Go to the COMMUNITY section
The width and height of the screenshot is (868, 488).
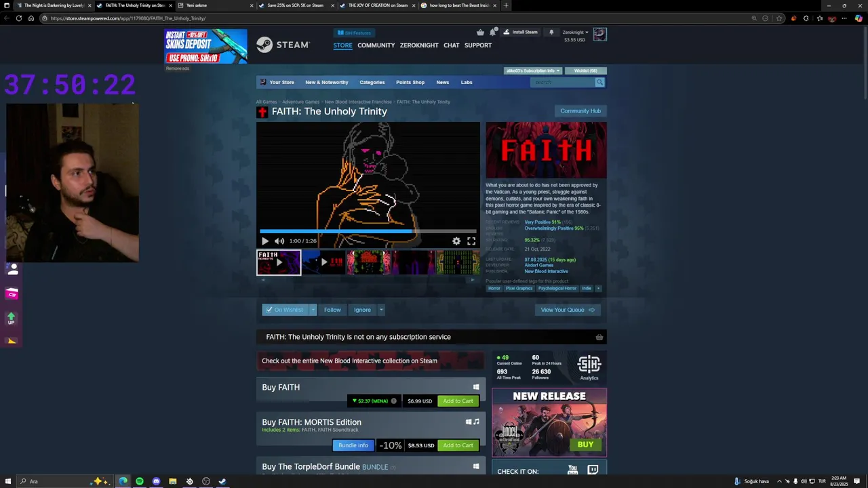pos(376,45)
